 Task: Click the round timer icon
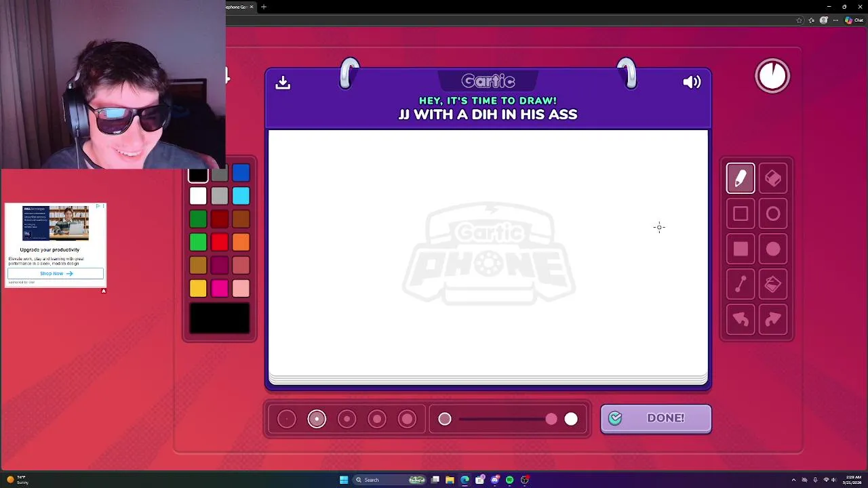pyautogui.click(x=772, y=76)
